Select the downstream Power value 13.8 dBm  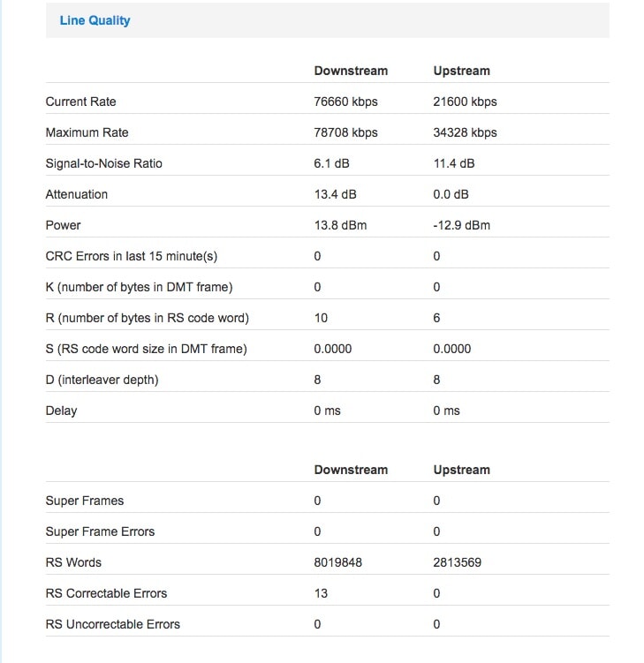pyautogui.click(x=340, y=225)
